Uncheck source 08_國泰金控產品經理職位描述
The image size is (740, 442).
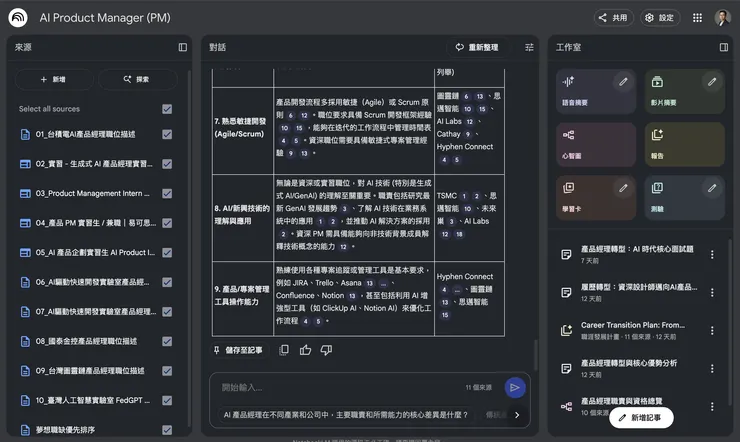pos(167,341)
